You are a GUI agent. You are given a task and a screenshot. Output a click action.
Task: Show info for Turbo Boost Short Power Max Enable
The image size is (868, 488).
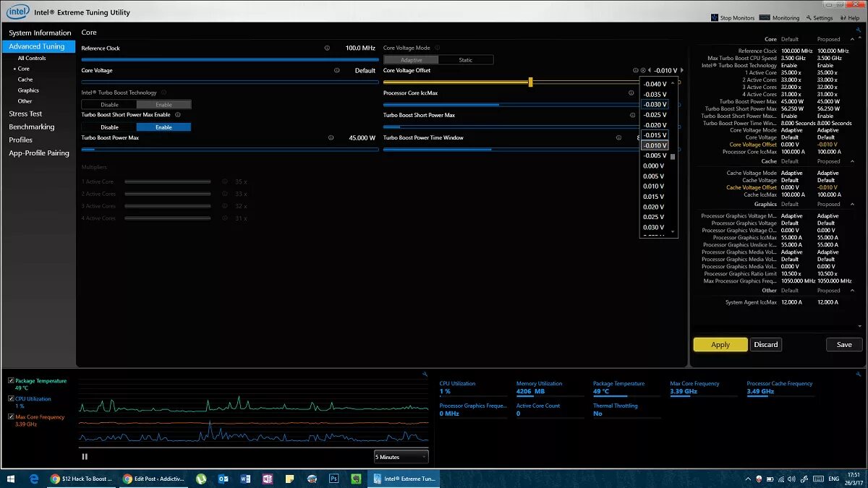tap(178, 115)
